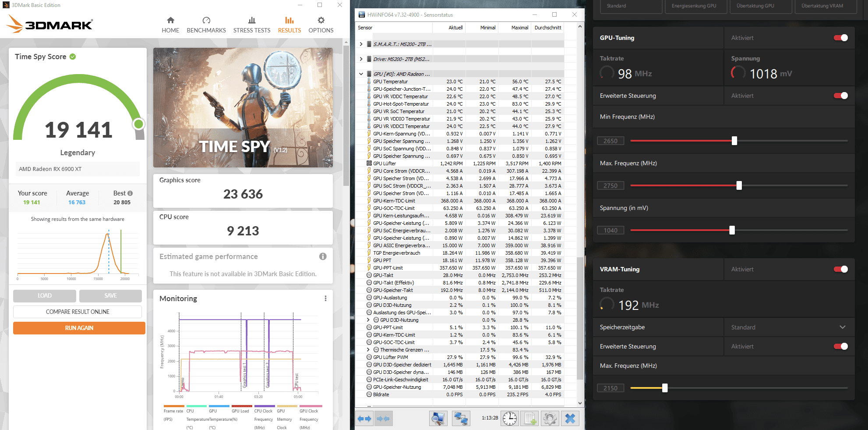This screenshot has height=430, width=868.
Task: Start logging with the sheet-plus icon
Action: click(x=530, y=419)
